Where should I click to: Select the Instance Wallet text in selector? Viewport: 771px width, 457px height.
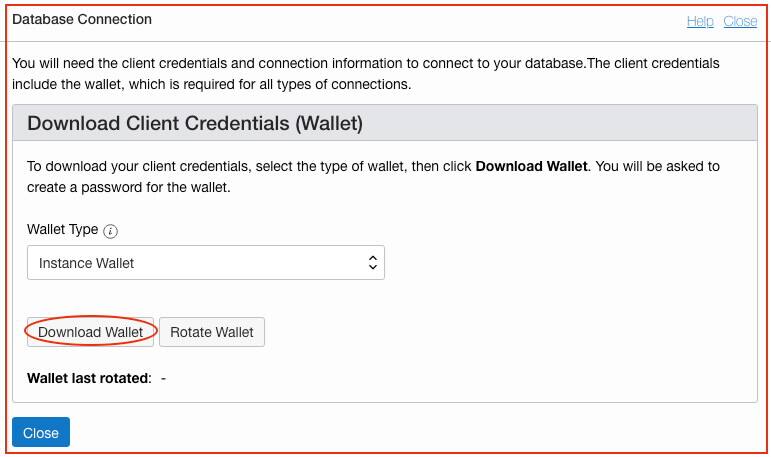click(x=87, y=263)
